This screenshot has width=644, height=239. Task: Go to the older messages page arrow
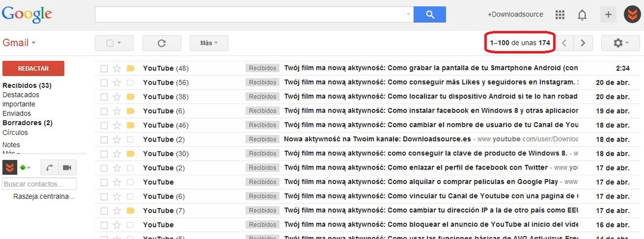pos(583,43)
